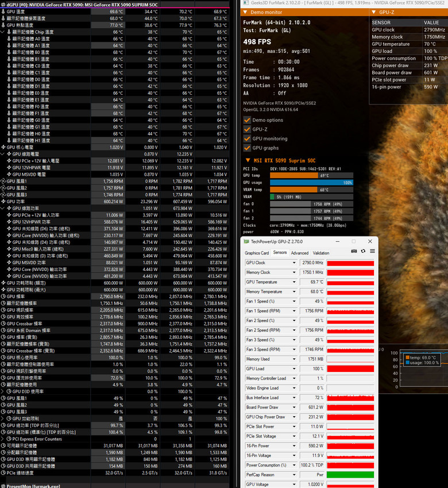Open the GPU Clock sensor dropdown
The image size is (448, 488).
coord(294,263)
